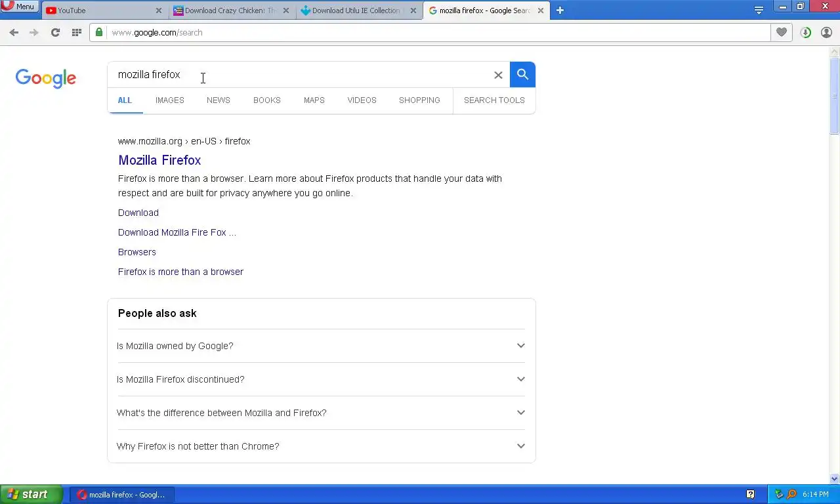Switch to BOOKS results
Image resolution: width=840 pixels, height=504 pixels.
coord(267,100)
